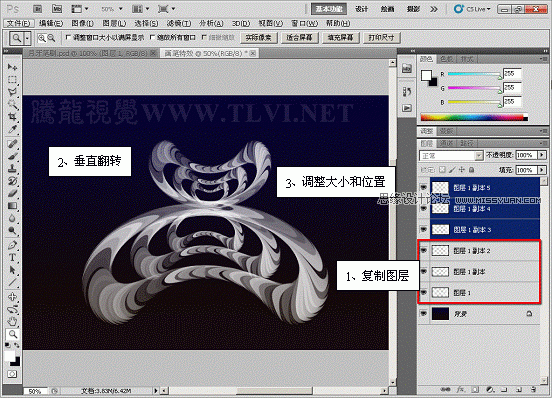The width and height of the screenshot is (552, 398).
Task: Toggle the scrubby zoom checkbox
Action: pos(204,37)
